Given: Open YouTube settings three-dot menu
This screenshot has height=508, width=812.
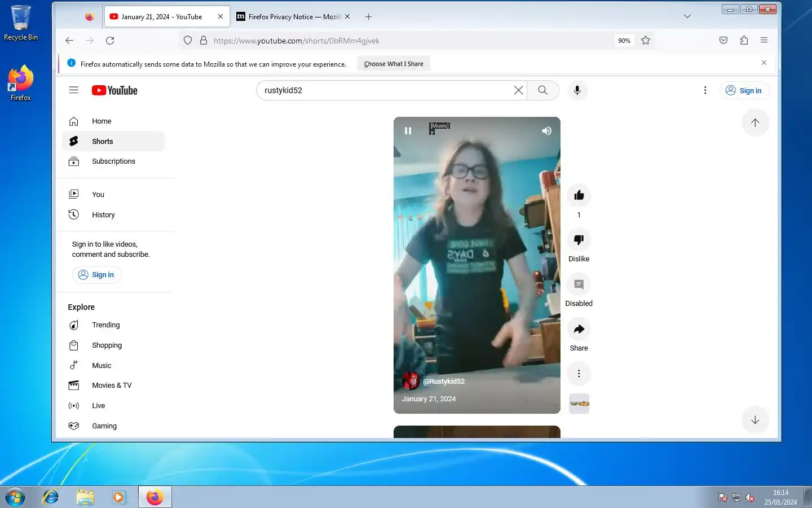Looking at the screenshot, I should coord(705,90).
